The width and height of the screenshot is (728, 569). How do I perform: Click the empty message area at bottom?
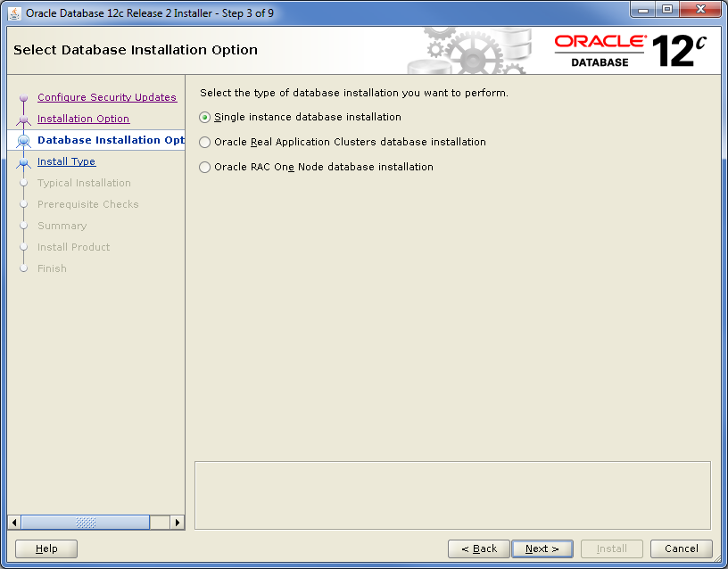pos(452,495)
